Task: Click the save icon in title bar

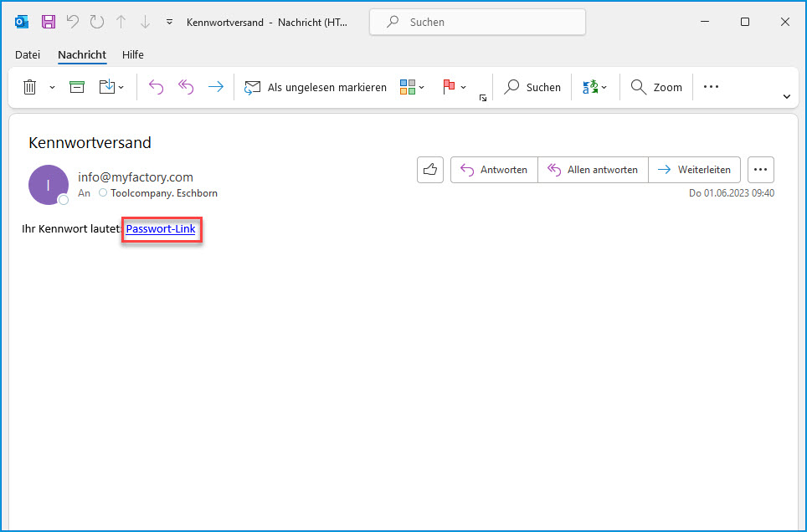Action: tap(49, 22)
